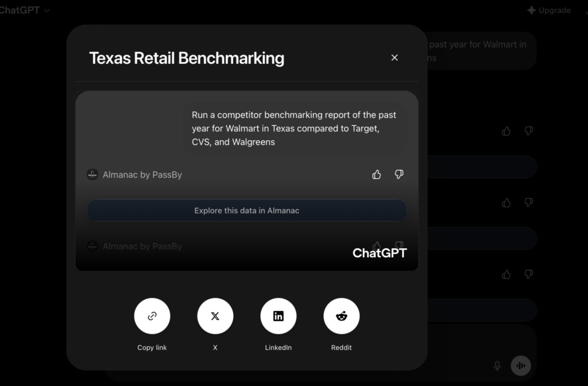The height and width of the screenshot is (386, 588).
Task: Thumbs down the first Almanac response in preview
Action: point(399,175)
